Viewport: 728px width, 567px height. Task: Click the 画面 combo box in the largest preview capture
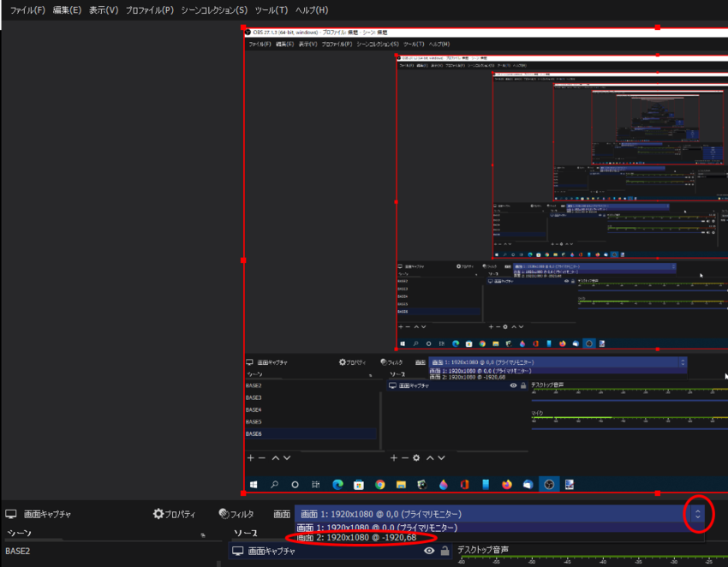558,362
